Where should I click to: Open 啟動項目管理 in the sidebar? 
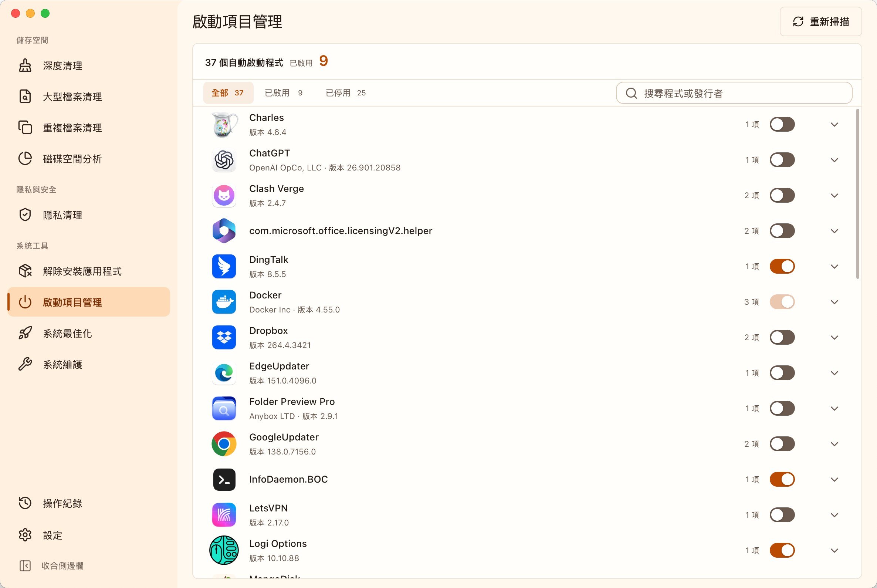[89, 302]
